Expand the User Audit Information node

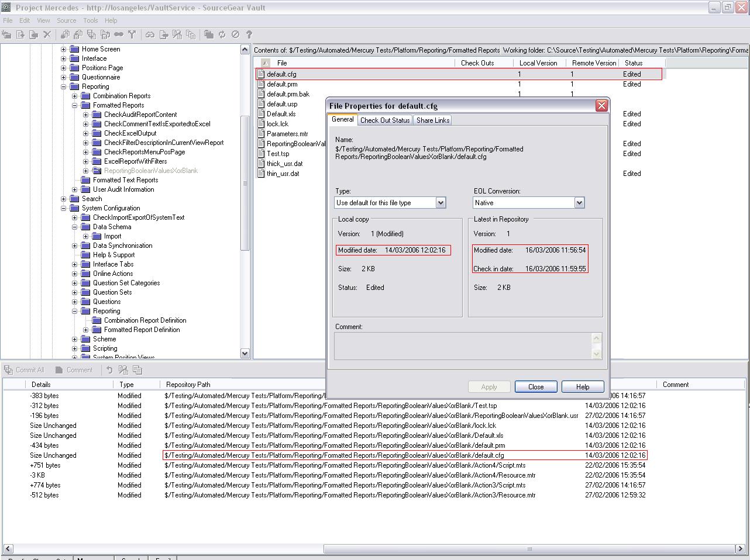click(74, 189)
